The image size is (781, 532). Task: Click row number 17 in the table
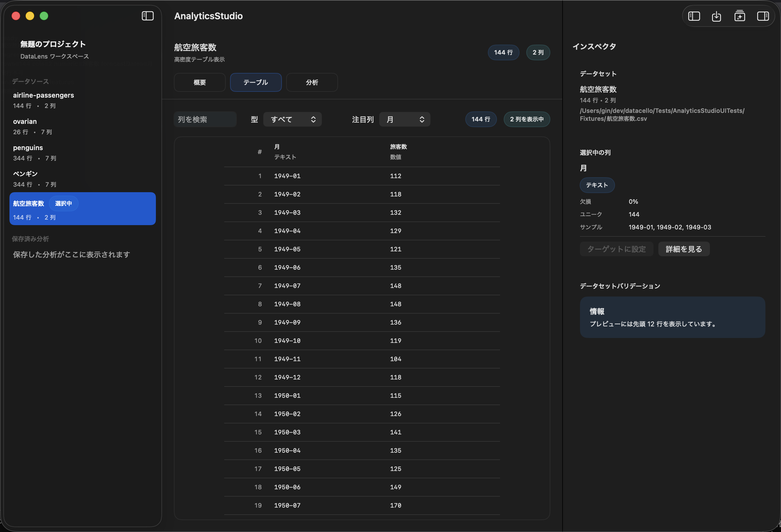pyautogui.click(x=258, y=469)
